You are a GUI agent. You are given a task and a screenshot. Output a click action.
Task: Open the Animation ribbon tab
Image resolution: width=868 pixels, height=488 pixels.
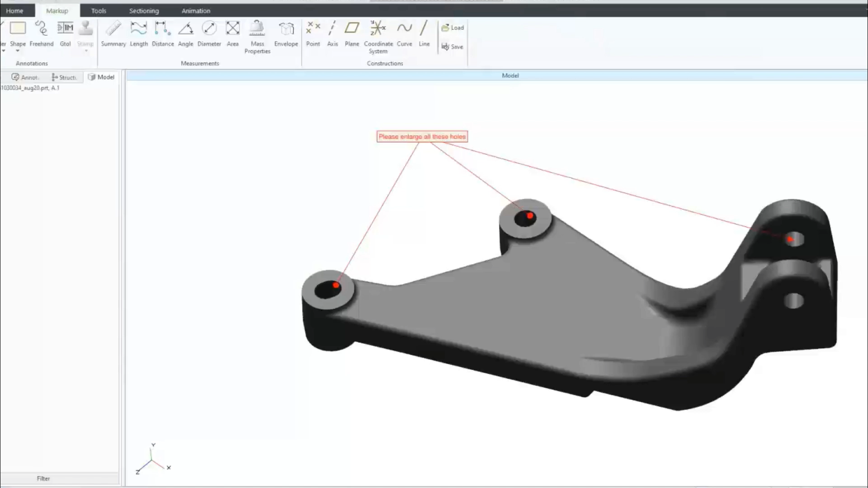[196, 10]
